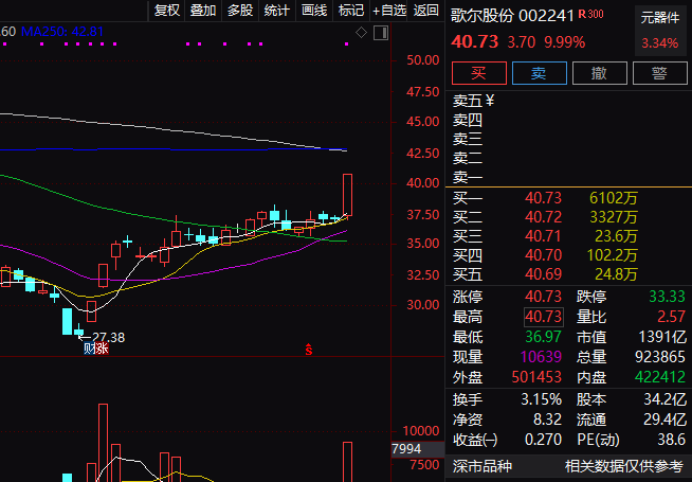
Task: Click +自选 to add to watchlist
Action: click(x=389, y=11)
